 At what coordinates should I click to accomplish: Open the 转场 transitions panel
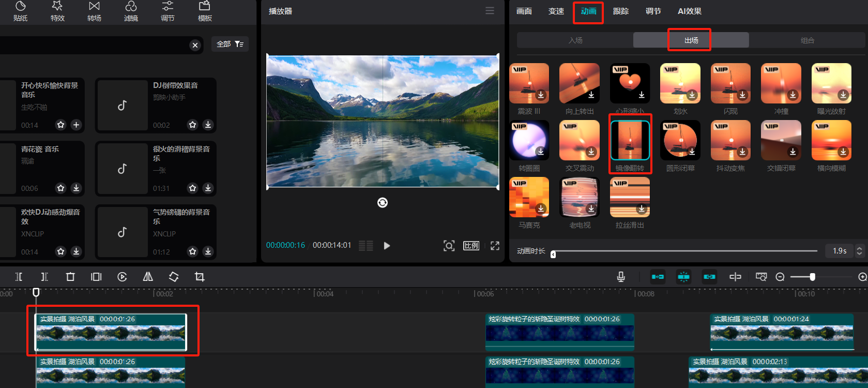pos(94,11)
